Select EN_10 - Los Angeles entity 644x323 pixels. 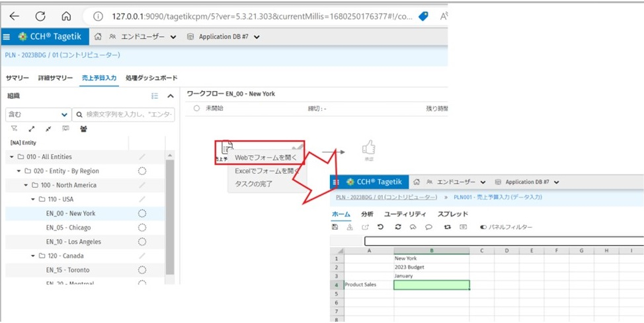pyautogui.click(x=73, y=242)
